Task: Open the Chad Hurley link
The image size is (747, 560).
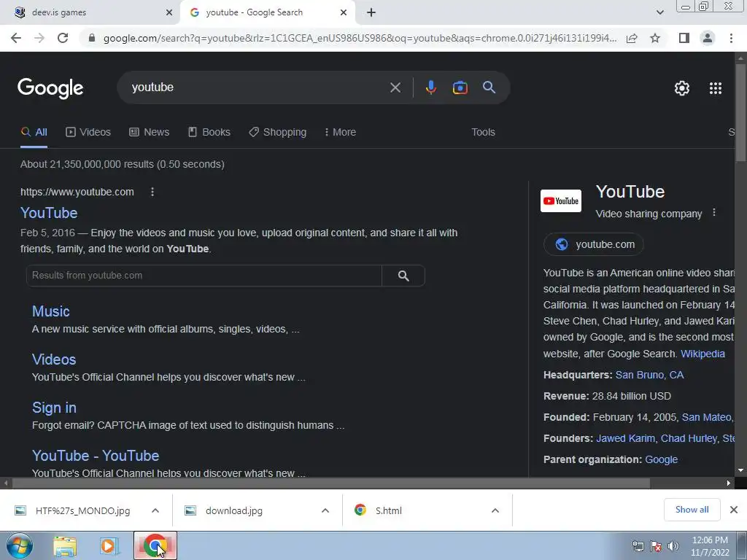Action: 689,438
